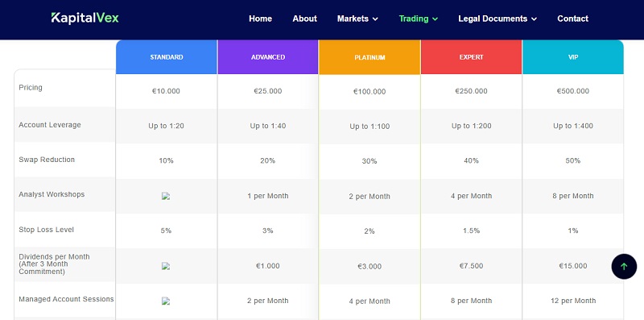Open the About page
Screen dimensions: 644x320
pos(305,19)
